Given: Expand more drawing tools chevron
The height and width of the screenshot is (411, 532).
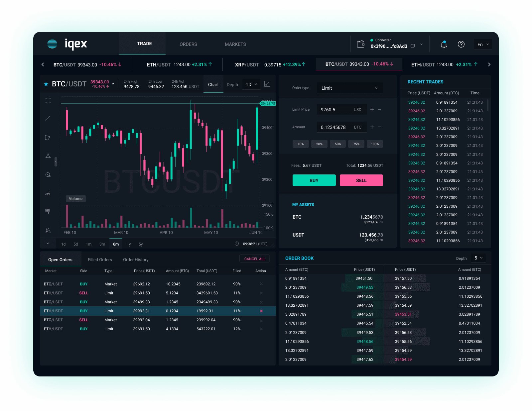Looking at the screenshot, I should (x=48, y=243).
